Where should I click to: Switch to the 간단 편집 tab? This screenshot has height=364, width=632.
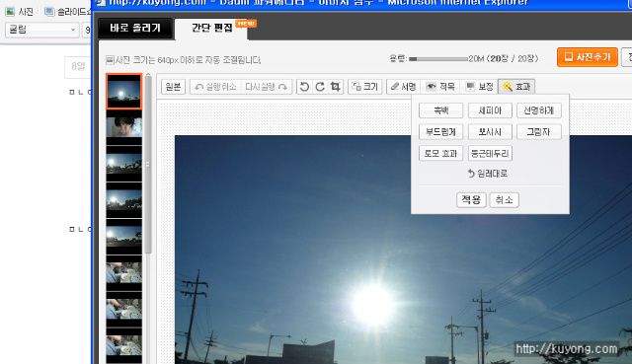(212, 28)
